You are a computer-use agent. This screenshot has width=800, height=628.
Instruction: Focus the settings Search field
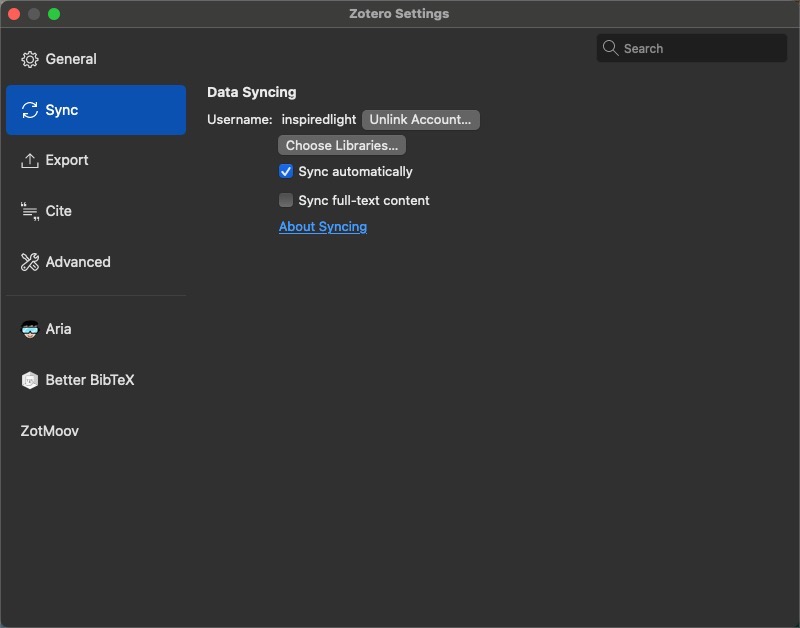tap(691, 48)
